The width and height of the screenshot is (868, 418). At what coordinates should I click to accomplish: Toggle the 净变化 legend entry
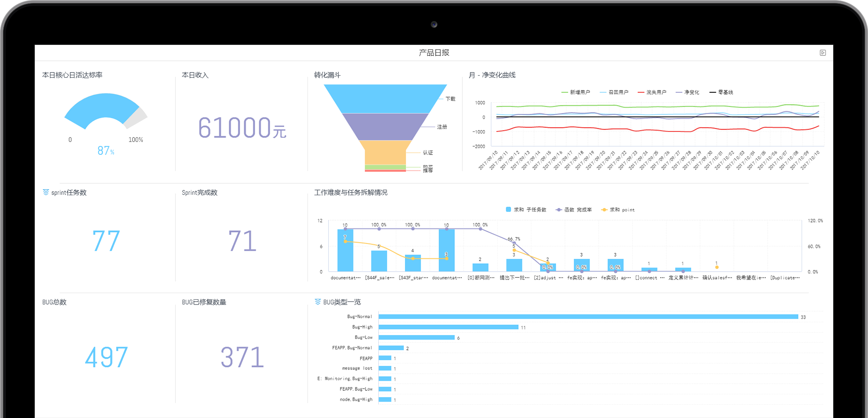pos(688,92)
